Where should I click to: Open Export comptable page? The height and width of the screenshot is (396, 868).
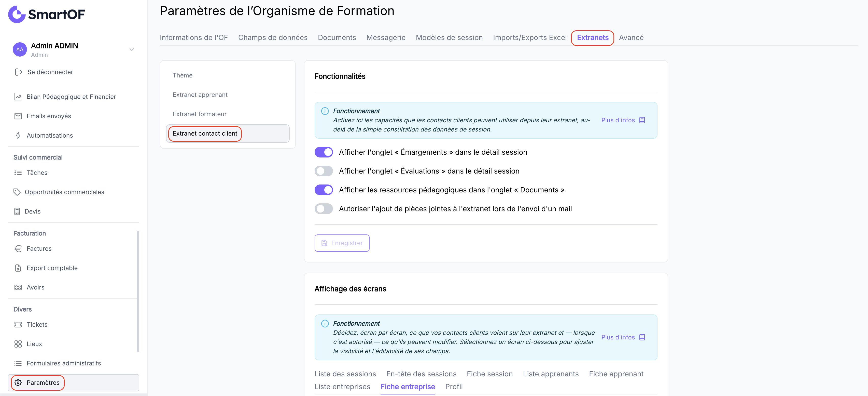52,268
